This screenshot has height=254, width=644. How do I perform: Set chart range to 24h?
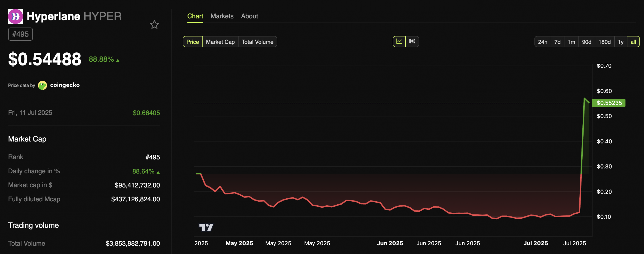(x=542, y=42)
